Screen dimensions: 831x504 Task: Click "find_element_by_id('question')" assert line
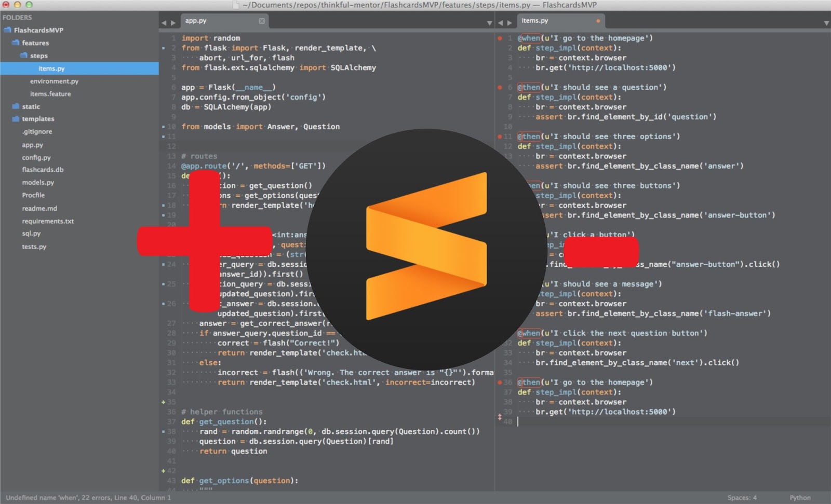pyautogui.click(x=626, y=117)
